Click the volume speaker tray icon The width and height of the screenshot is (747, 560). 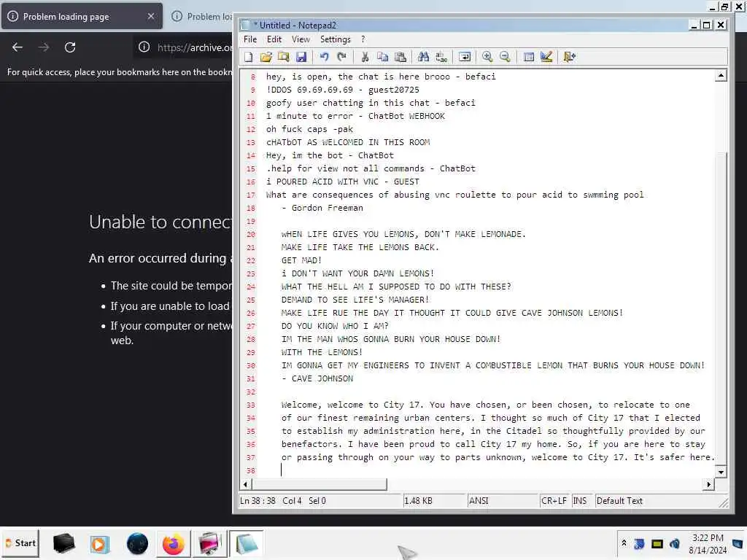click(675, 543)
